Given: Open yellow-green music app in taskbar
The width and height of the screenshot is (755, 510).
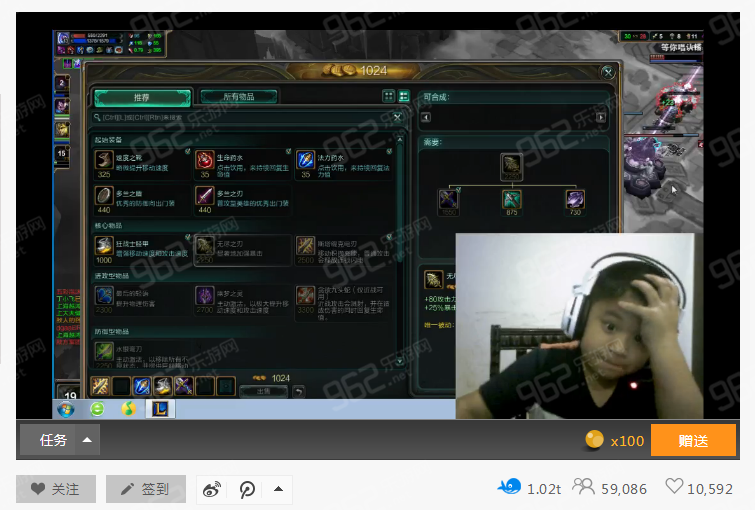Looking at the screenshot, I should 128,409.
